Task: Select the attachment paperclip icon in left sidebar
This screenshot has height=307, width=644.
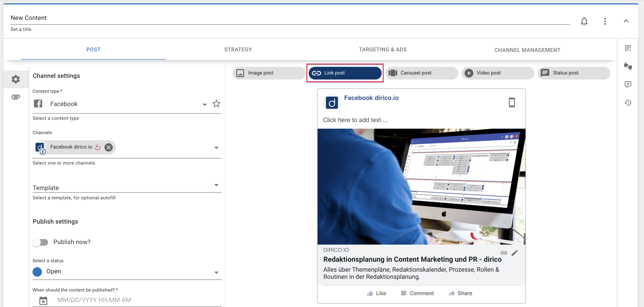Action: [16, 97]
